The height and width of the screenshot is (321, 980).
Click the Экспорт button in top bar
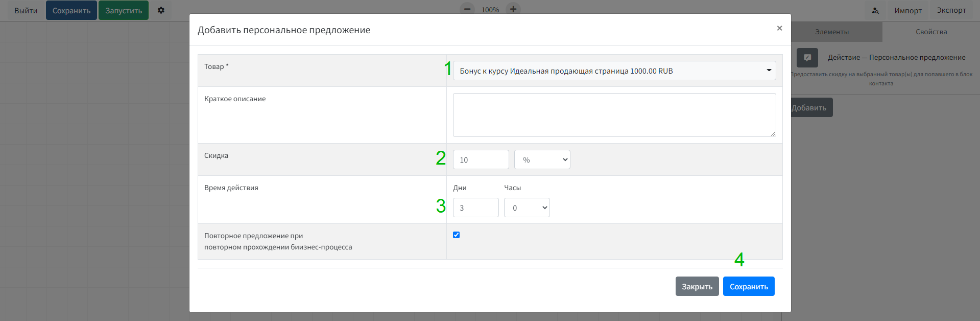tap(951, 10)
